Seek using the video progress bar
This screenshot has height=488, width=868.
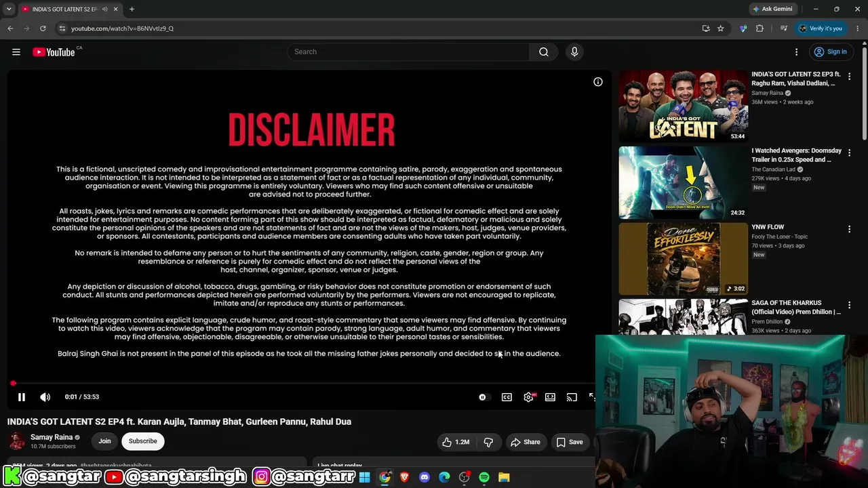pyautogui.click(x=302, y=384)
